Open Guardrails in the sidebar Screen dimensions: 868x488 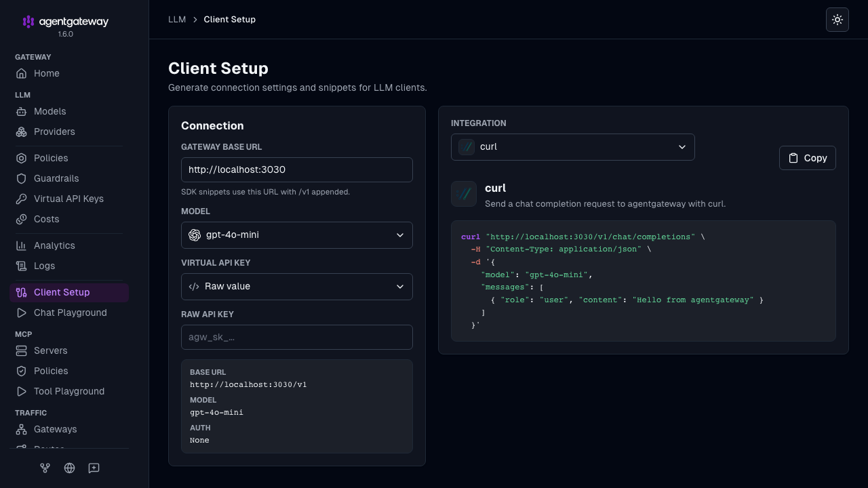coord(69,178)
